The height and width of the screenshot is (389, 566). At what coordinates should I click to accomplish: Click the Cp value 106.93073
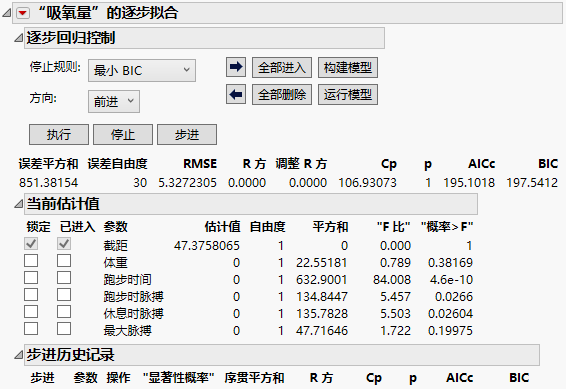pyautogui.click(x=367, y=183)
